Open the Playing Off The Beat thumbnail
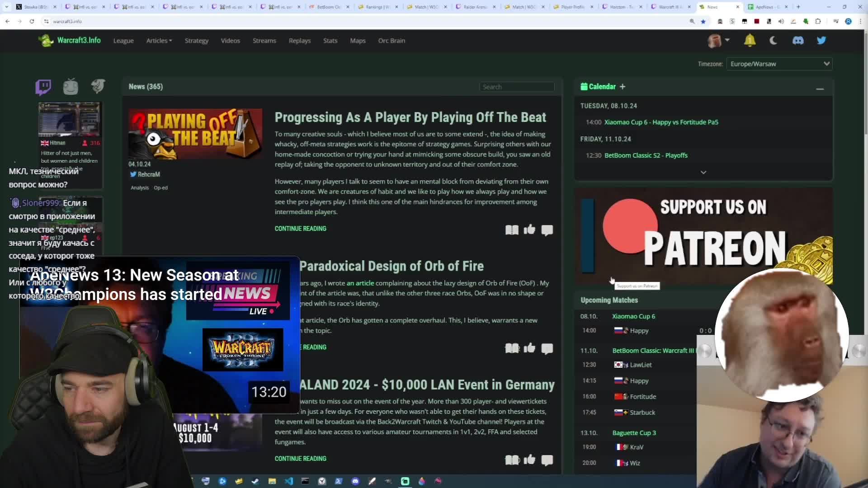Image resolution: width=868 pixels, height=488 pixels. point(195,134)
